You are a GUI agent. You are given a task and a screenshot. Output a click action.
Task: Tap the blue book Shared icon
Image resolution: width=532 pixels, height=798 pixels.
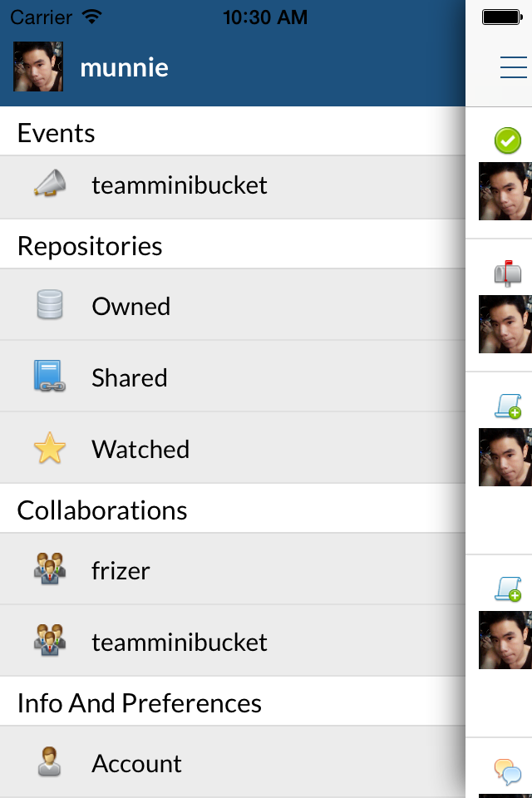(50, 377)
